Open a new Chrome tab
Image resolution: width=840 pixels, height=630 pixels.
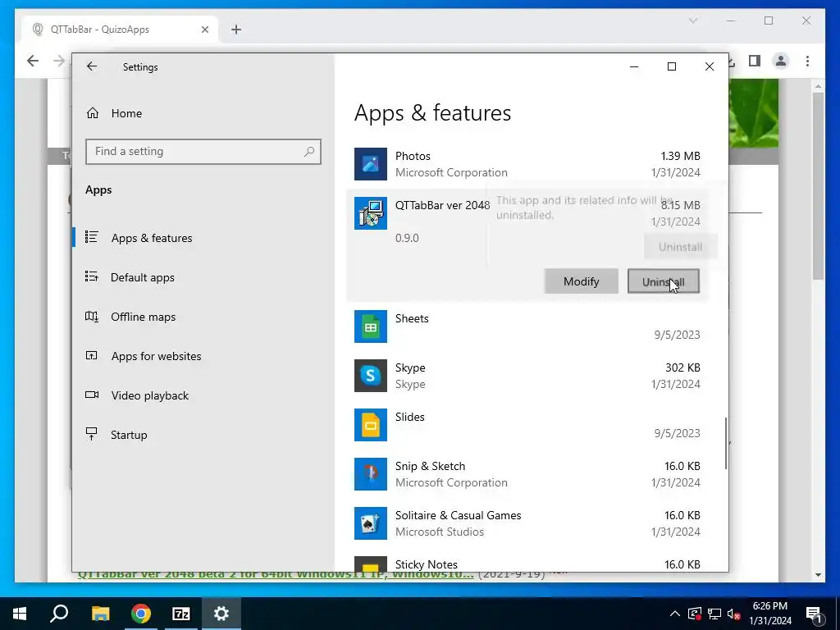(236, 30)
